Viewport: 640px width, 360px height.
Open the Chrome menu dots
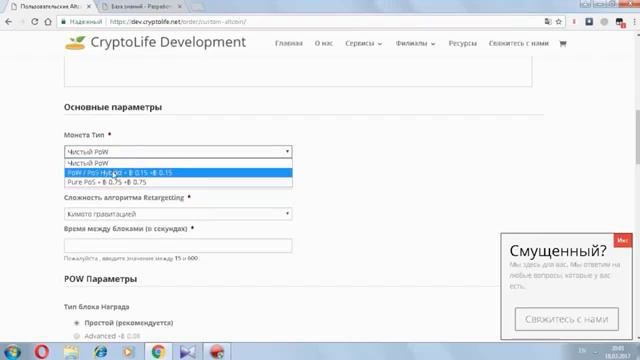click(x=635, y=22)
